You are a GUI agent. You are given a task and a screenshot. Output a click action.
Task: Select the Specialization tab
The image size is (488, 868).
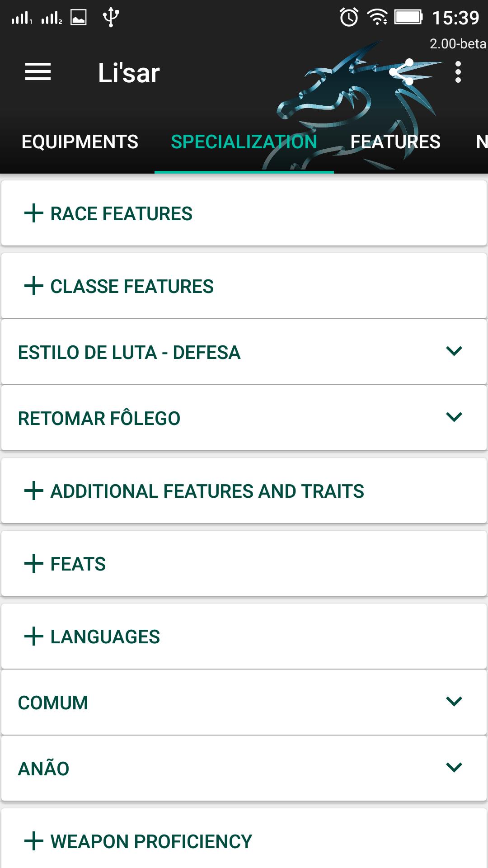coord(244,142)
